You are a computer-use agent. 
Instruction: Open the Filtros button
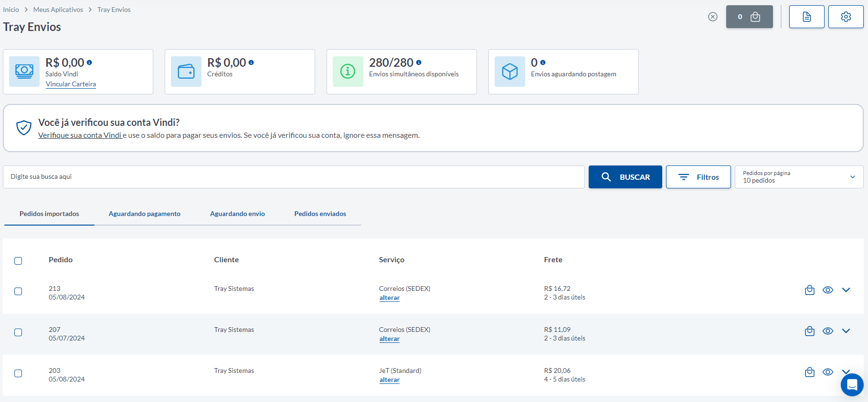pos(699,177)
